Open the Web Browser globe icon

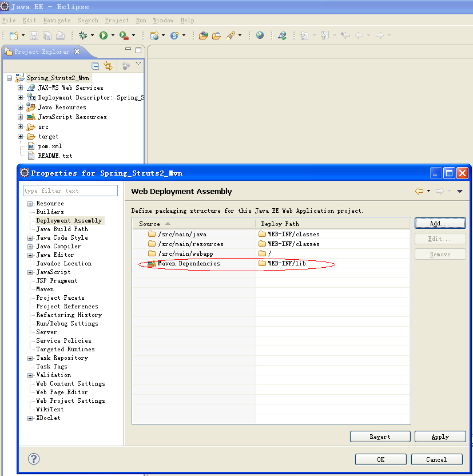[x=260, y=35]
